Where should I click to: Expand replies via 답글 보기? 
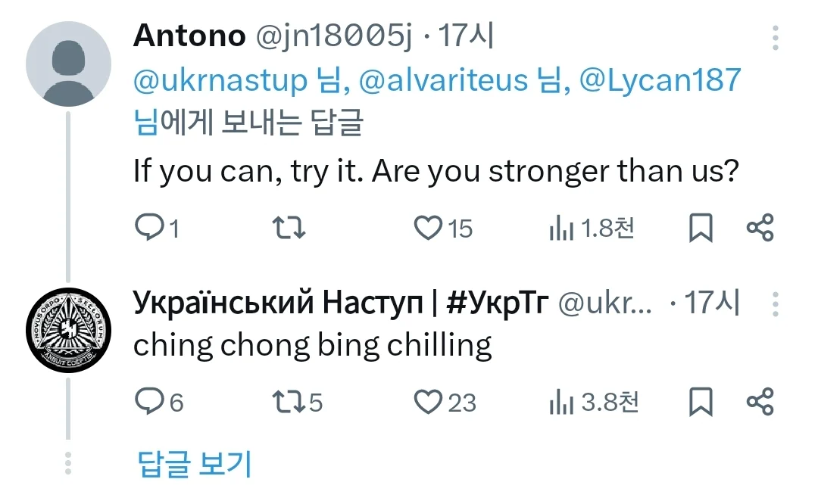tap(195, 463)
